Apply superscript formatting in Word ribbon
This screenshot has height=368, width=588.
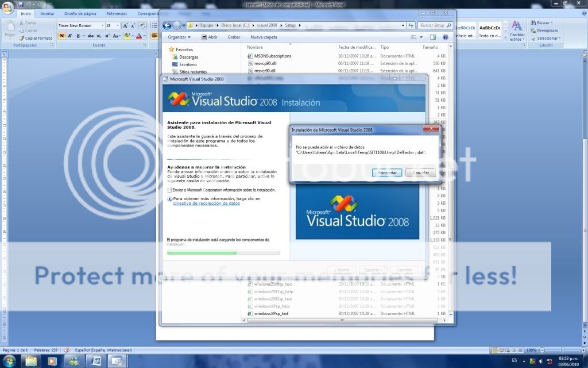point(107,36)
